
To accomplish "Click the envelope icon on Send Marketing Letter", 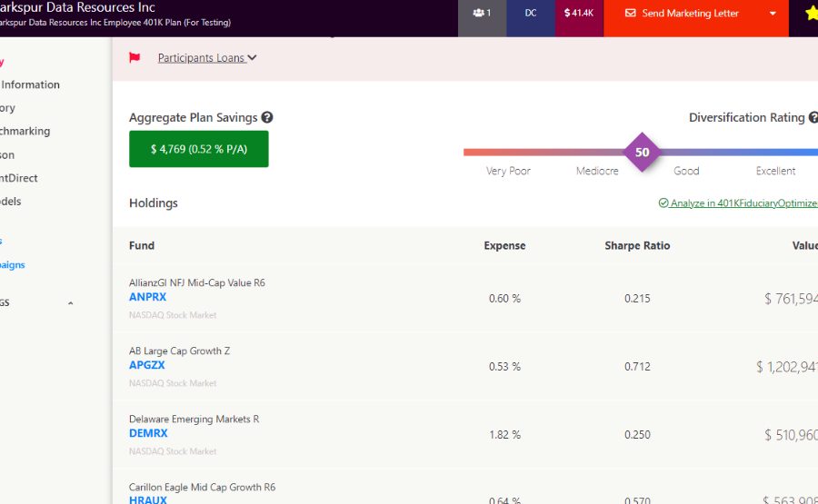I will pyautogui.click(x=631, y=14).
